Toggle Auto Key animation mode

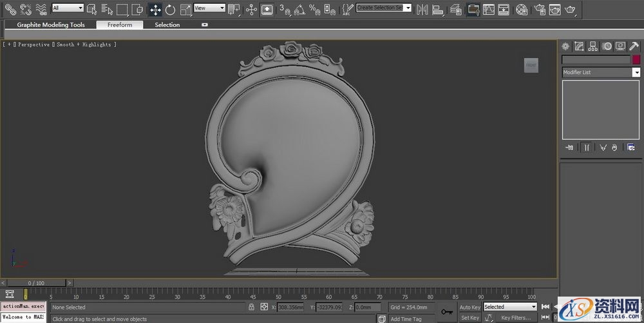point(469,308)
